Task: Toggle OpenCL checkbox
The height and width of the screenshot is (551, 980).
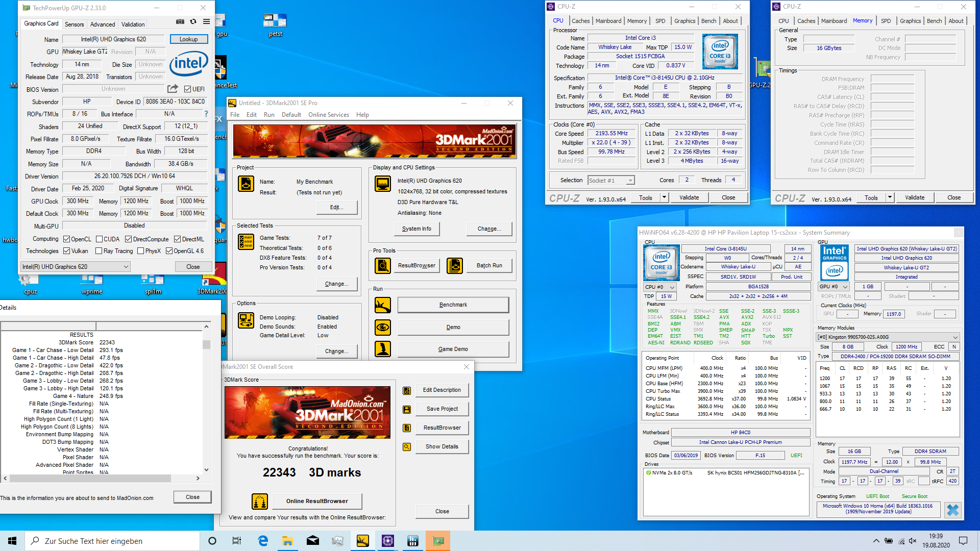Action: (66, 239)
